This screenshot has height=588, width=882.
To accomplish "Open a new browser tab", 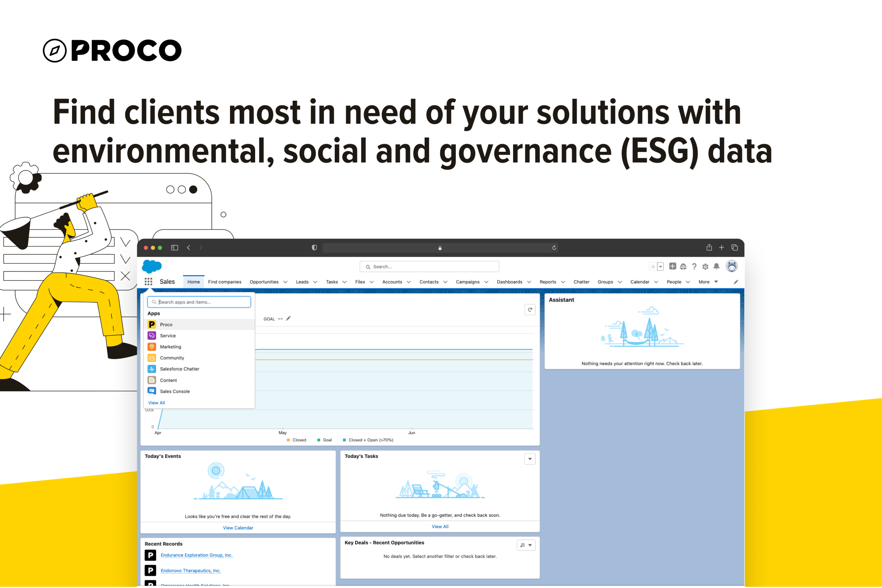I will click(x=721, y=247).
